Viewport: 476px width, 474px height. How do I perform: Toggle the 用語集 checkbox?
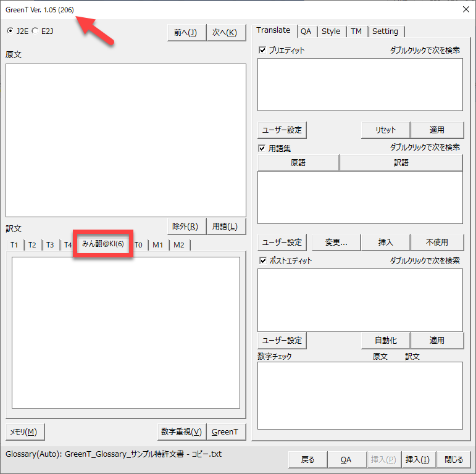point(262,148)
